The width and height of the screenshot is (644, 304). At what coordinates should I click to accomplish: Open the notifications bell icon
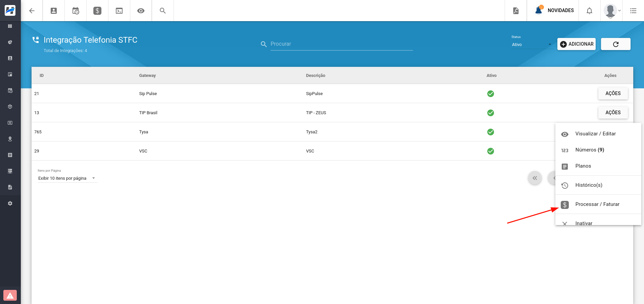point(589,11)
